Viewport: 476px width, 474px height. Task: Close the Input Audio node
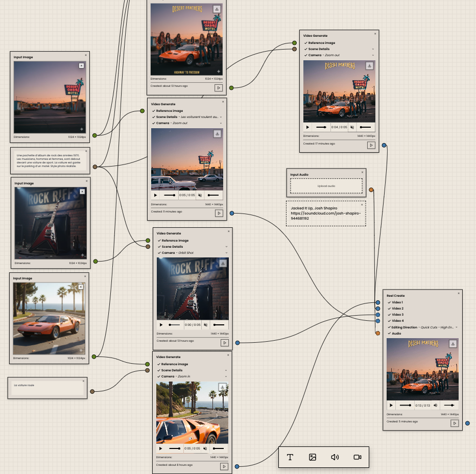click(x=363, y=172)
